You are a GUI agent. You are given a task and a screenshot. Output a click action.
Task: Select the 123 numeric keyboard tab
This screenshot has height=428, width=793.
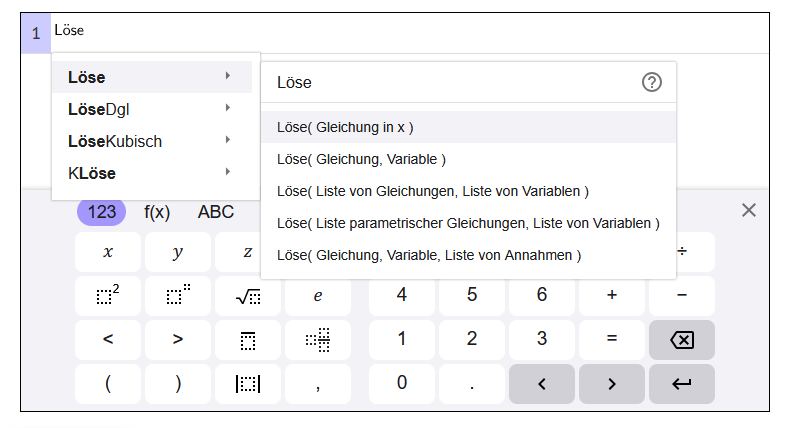pos(102,212)
